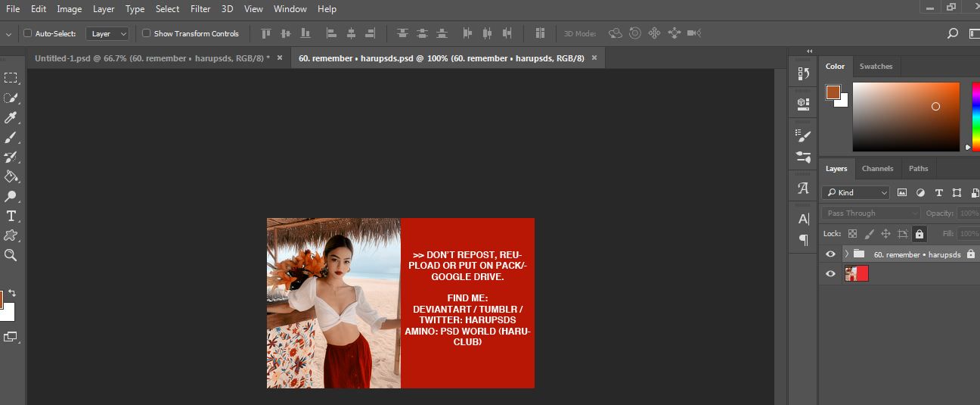Viewport: 980px width, 405px height.
Task: Open the Kind layer filter dropdown
Action: 856,192
